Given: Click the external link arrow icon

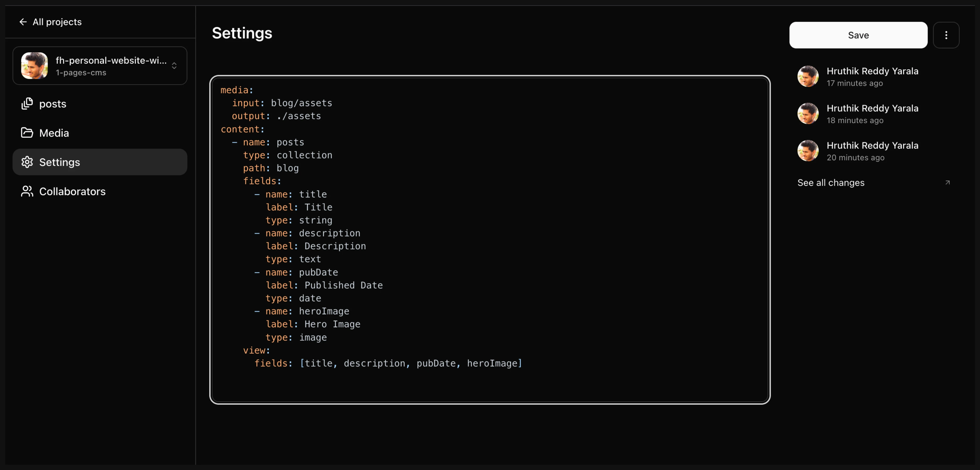Looking at the screenshot, I should point(947,182).
